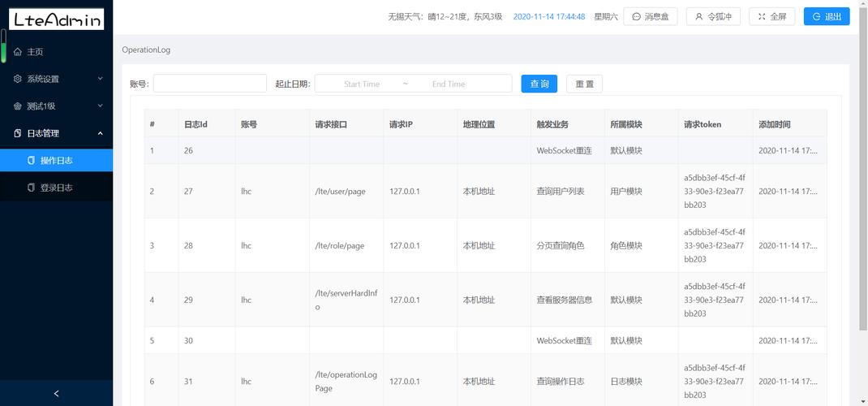Image resolution: width=868 pixels, height=406 pixels.
Task: Click the 操作日志 document icon
Action: point(32,161)
